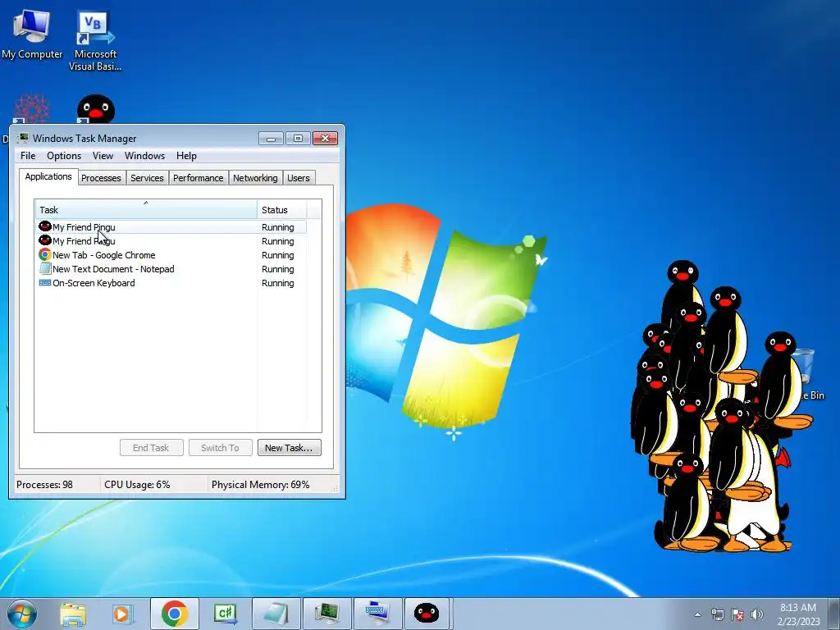Close the Windows Task Manager window
The image size is (840, 630).
pyautogui.click(x=325, y=138)
